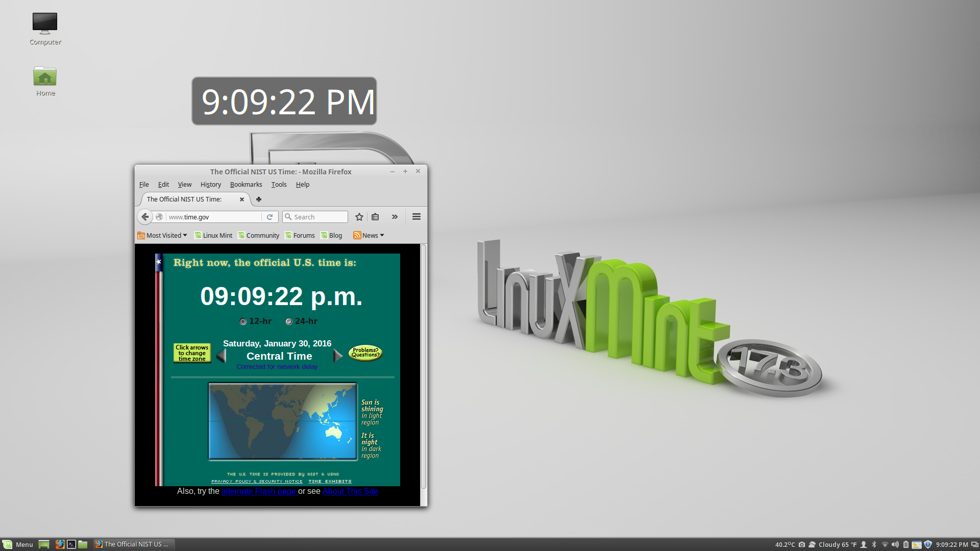Open screenshot camera tray icon

pos(802,544)
